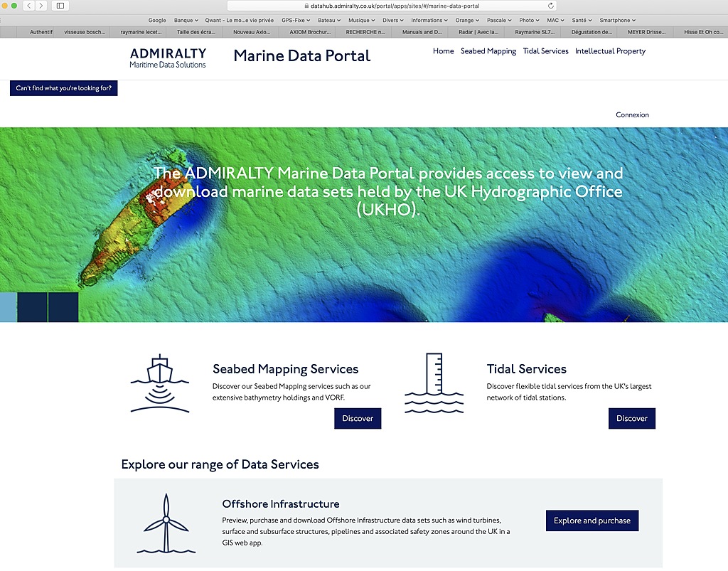This screenshot has width=728, height=571.
Task: Go forward using Safari's forward arrow
Action: [x=41, y=6]
